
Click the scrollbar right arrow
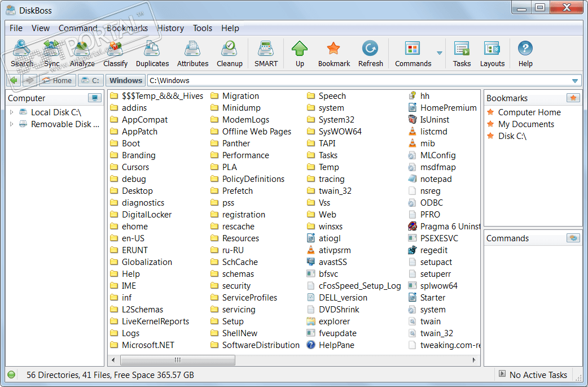coord(474,360)
